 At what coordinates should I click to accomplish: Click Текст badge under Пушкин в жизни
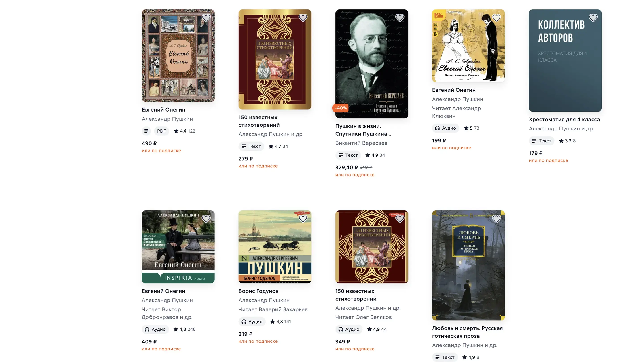[x=348, y=155]
